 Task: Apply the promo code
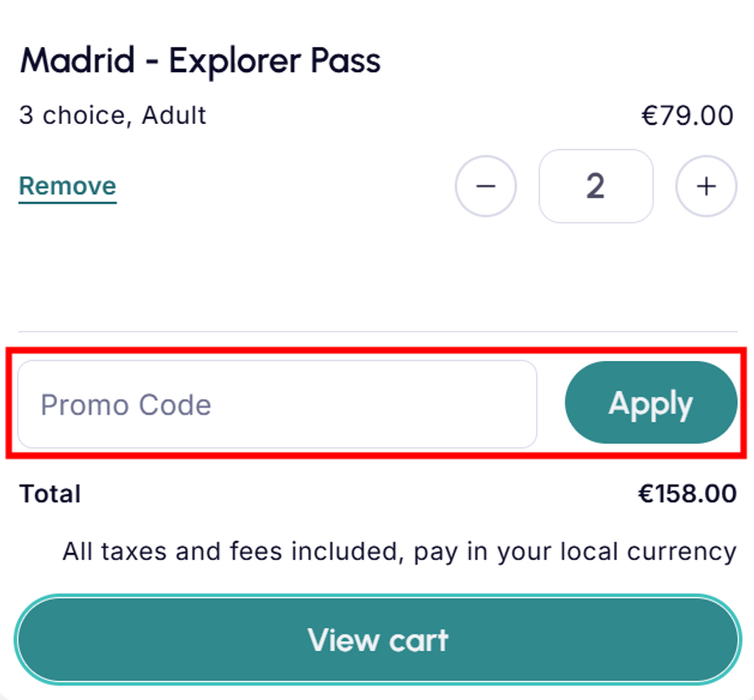(651, 403)
